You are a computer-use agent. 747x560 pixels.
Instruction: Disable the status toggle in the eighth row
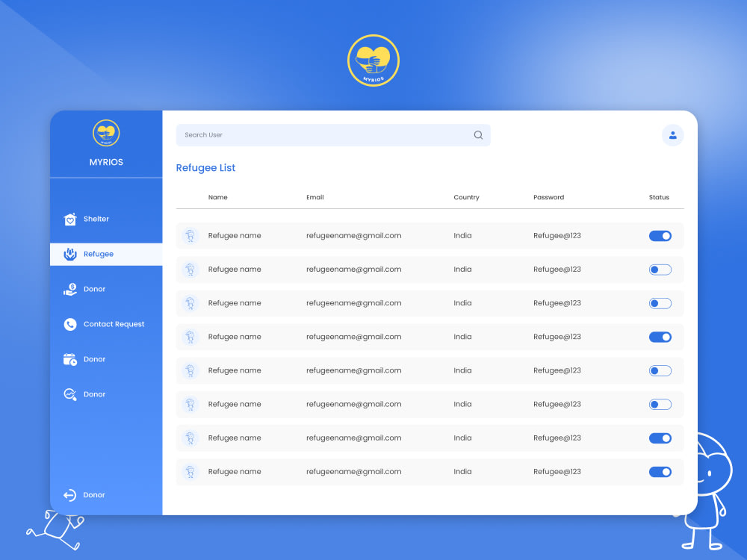coord(660,472)
